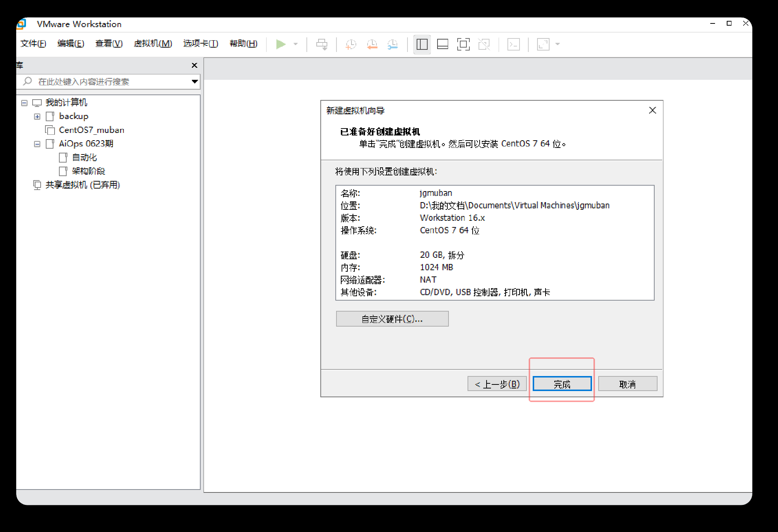The width and height of the screenshot is (778, 532).
Task: Open the 选项卡(T) menu
Action: coord(201,44)
